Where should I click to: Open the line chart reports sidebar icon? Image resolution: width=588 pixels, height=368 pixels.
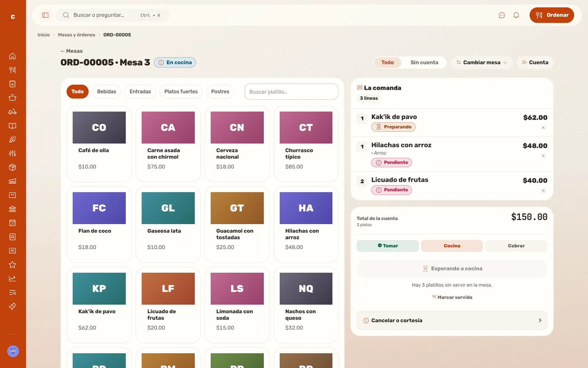[12, 279]
